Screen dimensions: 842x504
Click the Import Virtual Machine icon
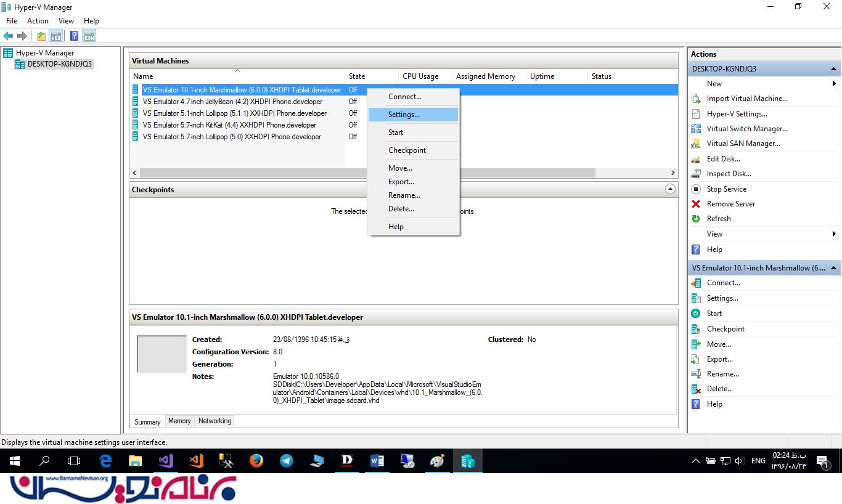(696, 99)
